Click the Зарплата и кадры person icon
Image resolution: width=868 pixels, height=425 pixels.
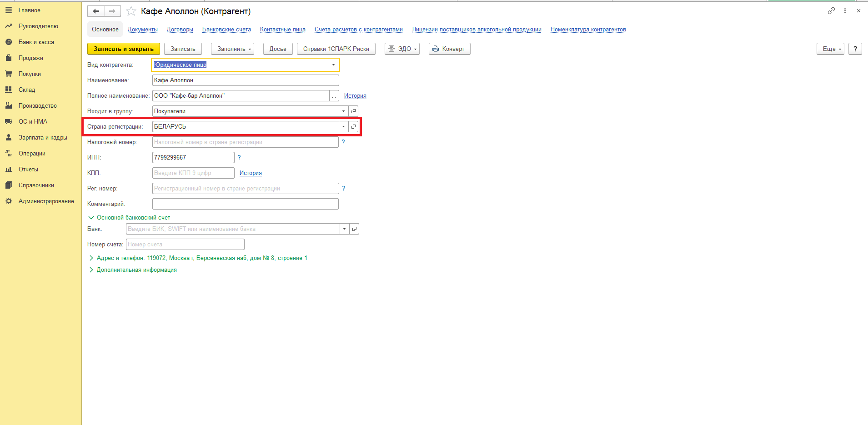[x=9, y=137]
